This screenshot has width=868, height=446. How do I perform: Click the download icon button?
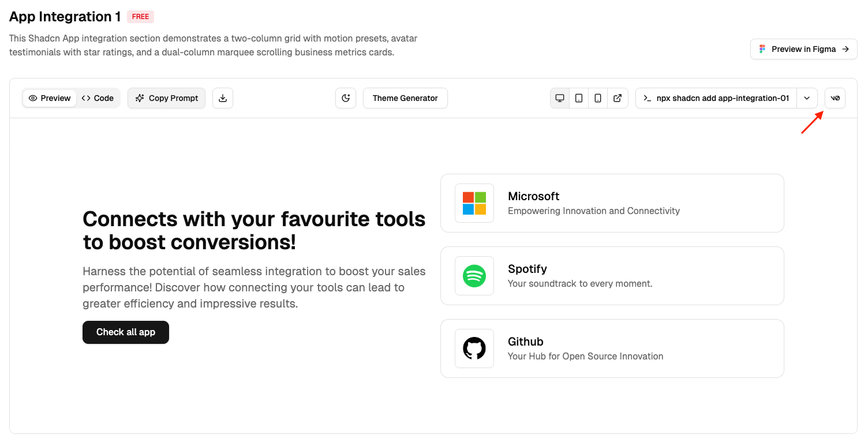click(x=223, y=98)
